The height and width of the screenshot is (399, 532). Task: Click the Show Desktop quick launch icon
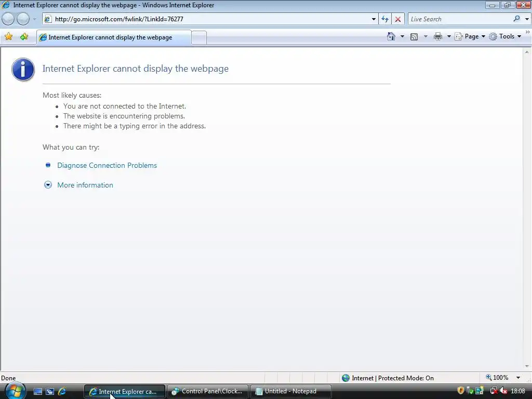tap(38, 392)
